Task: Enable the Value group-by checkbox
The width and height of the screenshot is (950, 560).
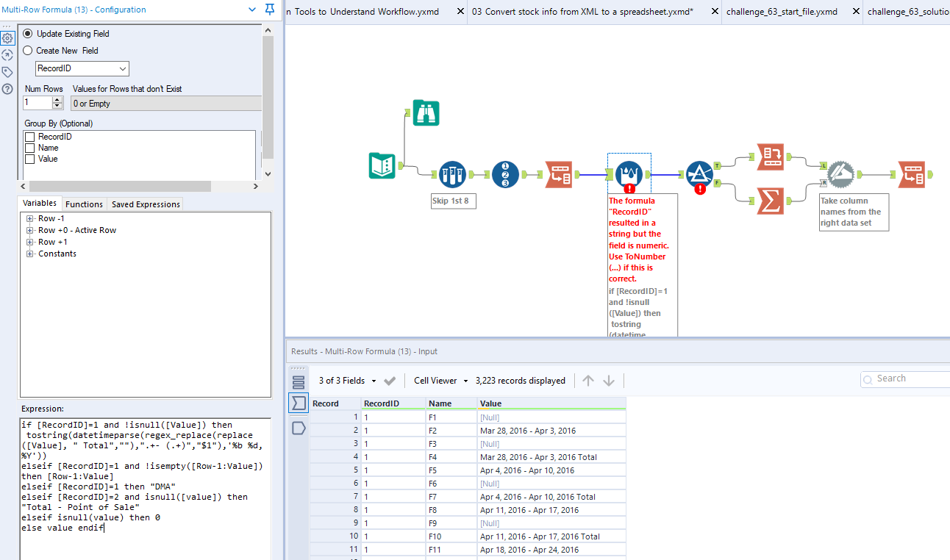Action: (x=30, y=159)
